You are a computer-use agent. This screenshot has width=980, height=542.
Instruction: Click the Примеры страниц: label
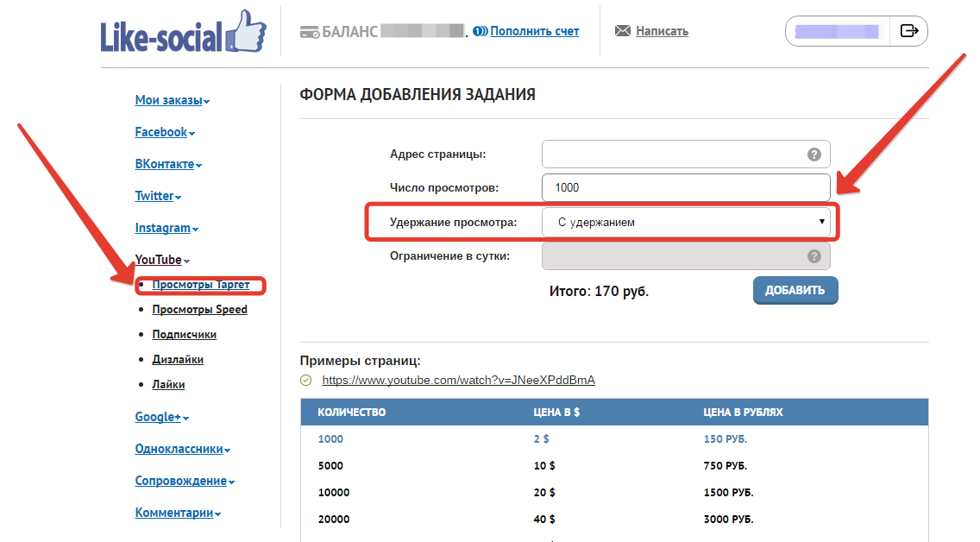(360, 361)
